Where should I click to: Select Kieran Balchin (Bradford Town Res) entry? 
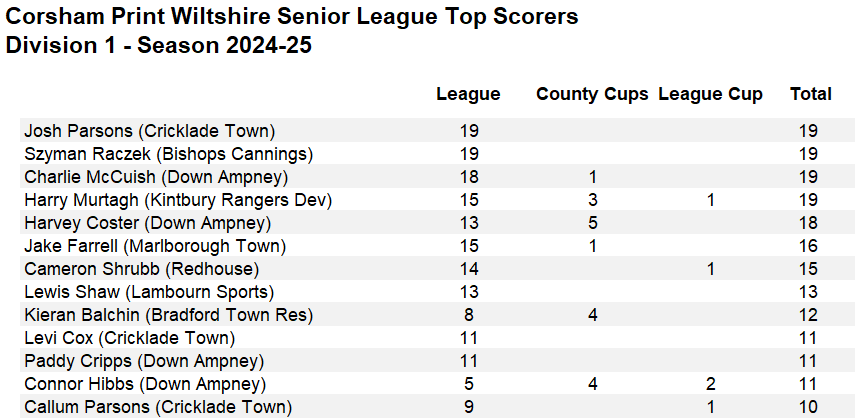(169, 315)
